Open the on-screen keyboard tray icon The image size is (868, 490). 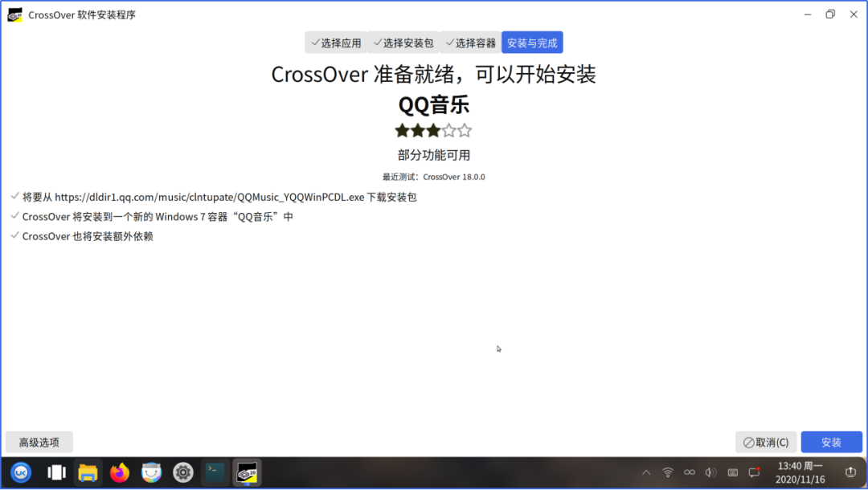point(732,472)
